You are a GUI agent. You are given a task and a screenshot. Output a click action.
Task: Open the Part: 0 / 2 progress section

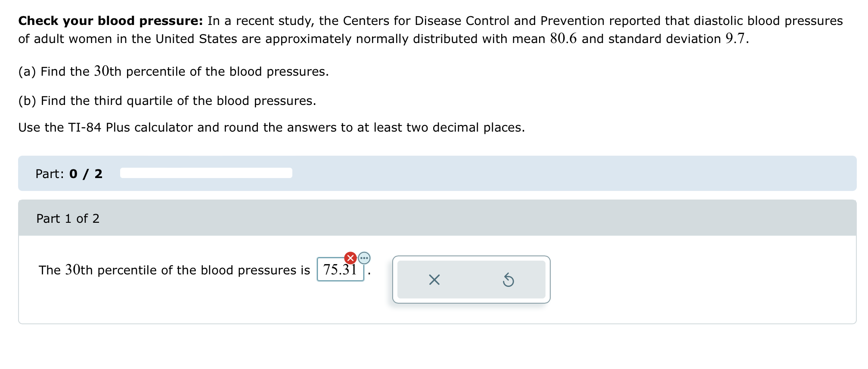point(69,174)
